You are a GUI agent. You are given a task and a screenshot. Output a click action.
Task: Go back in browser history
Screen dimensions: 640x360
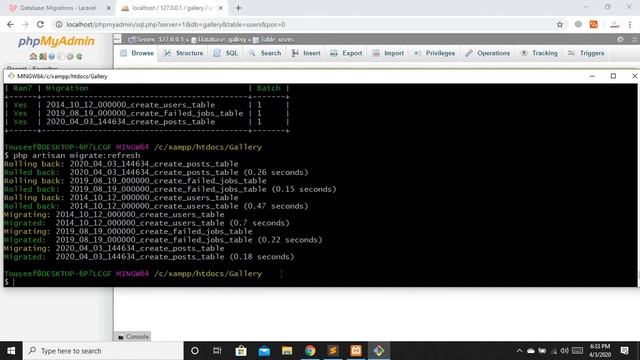[10, 24]
